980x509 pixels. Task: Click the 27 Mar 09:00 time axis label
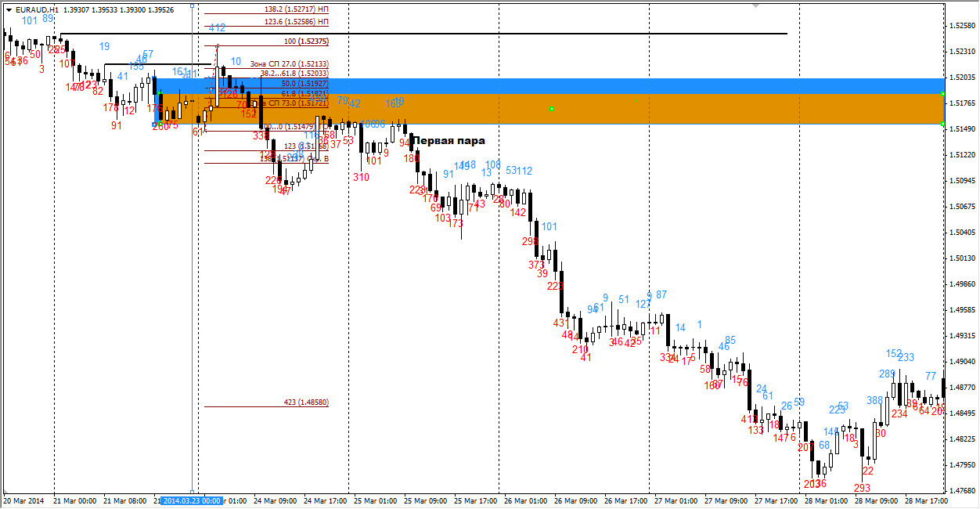click(727, 500)
